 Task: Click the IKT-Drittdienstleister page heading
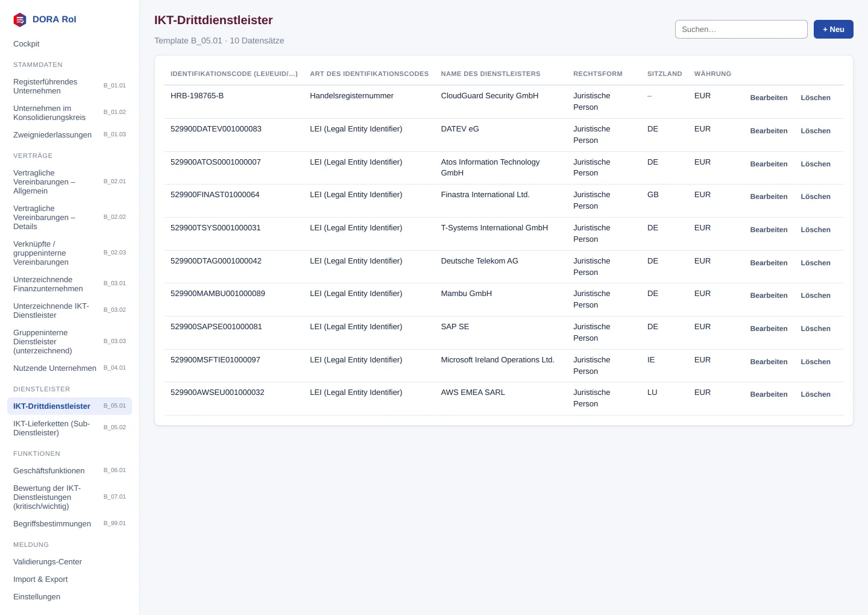(x=213, y=20)
